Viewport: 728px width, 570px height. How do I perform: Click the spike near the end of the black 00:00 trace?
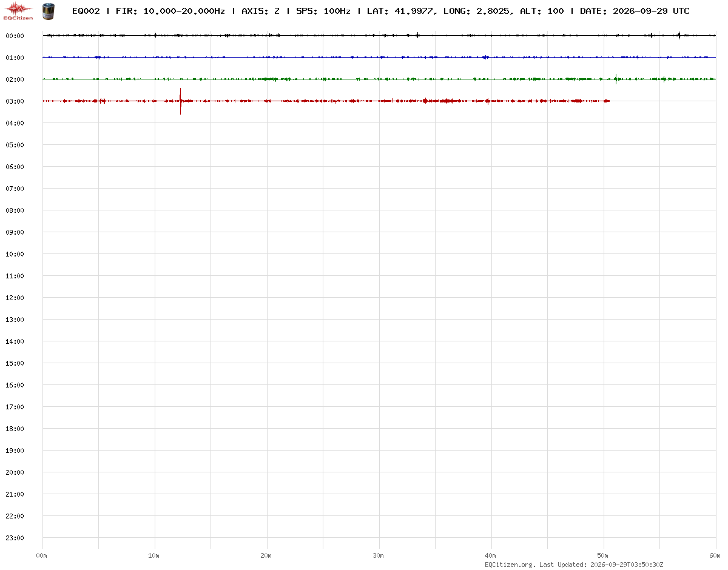pyautogui.click(x=679, y=35)
